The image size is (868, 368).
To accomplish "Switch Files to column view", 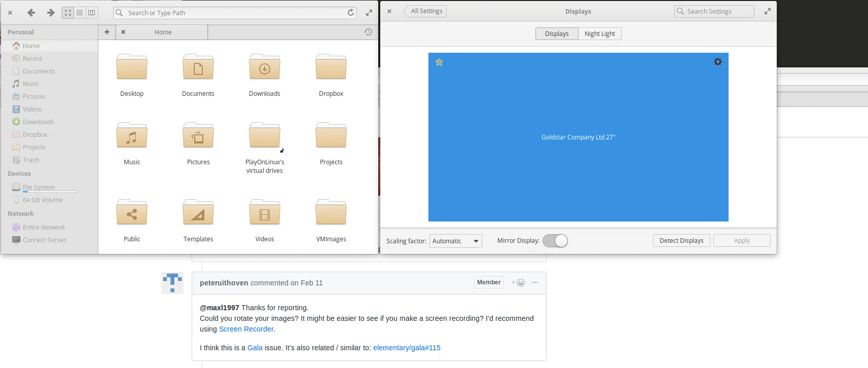I will pyautogui.click(x=92, y=13).
